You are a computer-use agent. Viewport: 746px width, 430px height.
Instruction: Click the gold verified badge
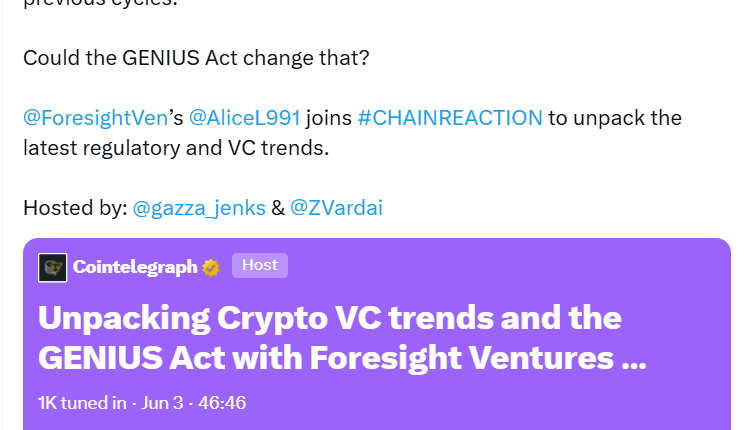point(211,268)
